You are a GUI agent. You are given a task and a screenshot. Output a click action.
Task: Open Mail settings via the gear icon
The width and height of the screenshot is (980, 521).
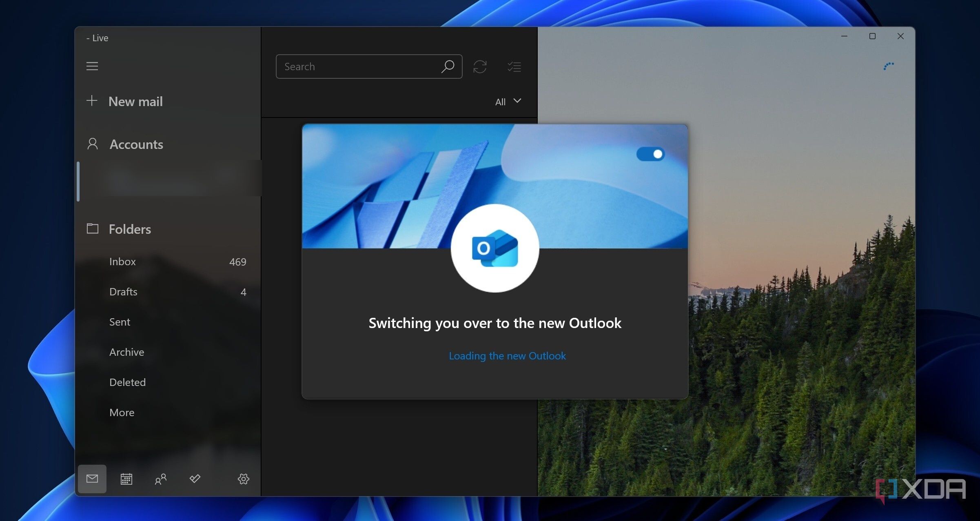click(x=243, y=479)
